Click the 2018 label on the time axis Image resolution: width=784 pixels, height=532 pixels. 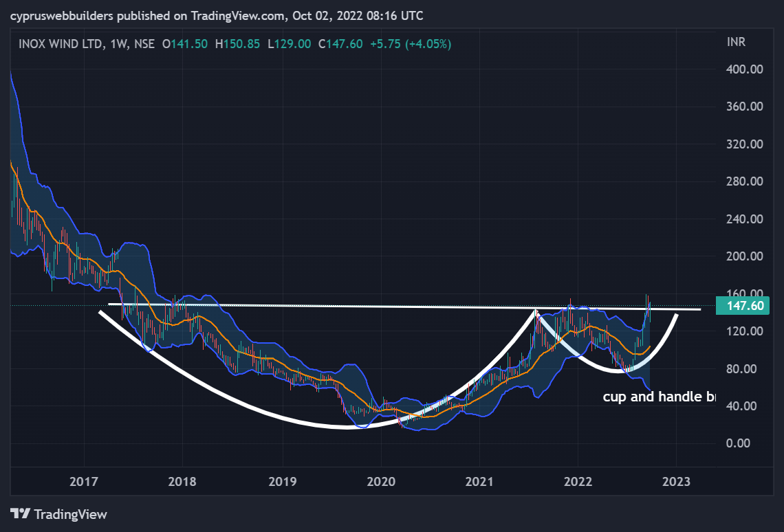[x=182, y=482]
